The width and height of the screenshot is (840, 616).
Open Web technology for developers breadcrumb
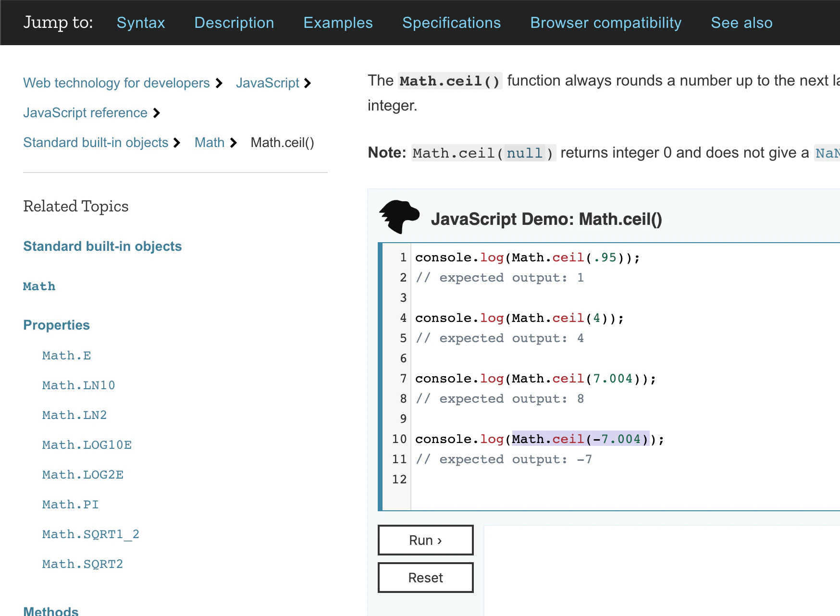[116, 83]
